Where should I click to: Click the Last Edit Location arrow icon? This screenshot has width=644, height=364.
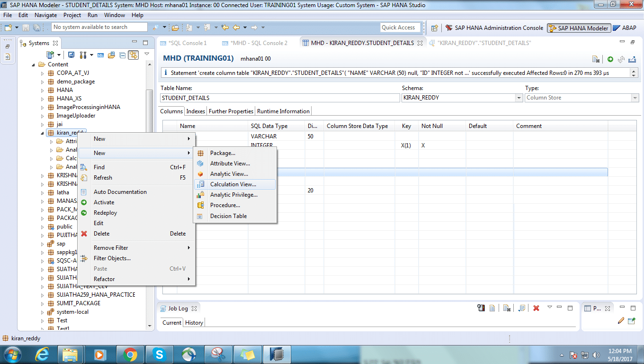pyautogui.click(x=225, y=27)
